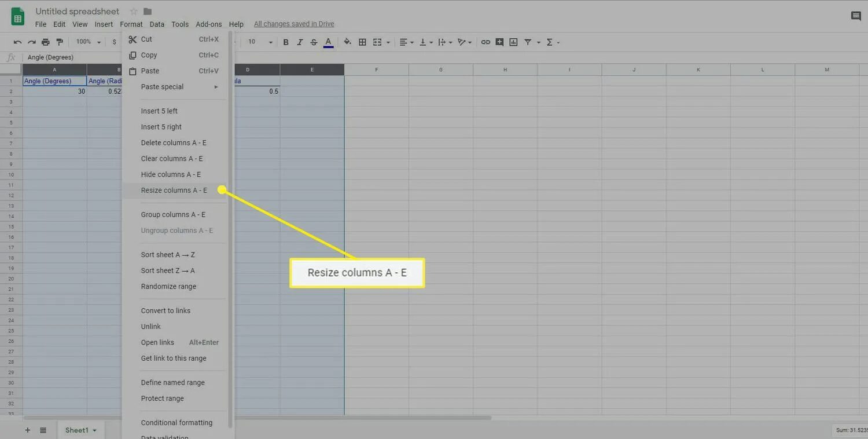Select Conditional formatting entry
This screenshot has width=868, height=439.
tap(176, 423)
